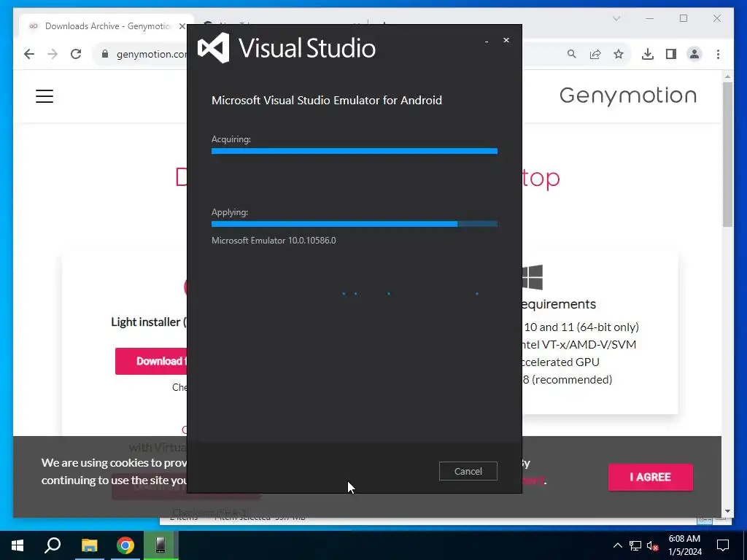Click the Download button for Light installer
Viewport: 747px width, 560px height.
151,361
